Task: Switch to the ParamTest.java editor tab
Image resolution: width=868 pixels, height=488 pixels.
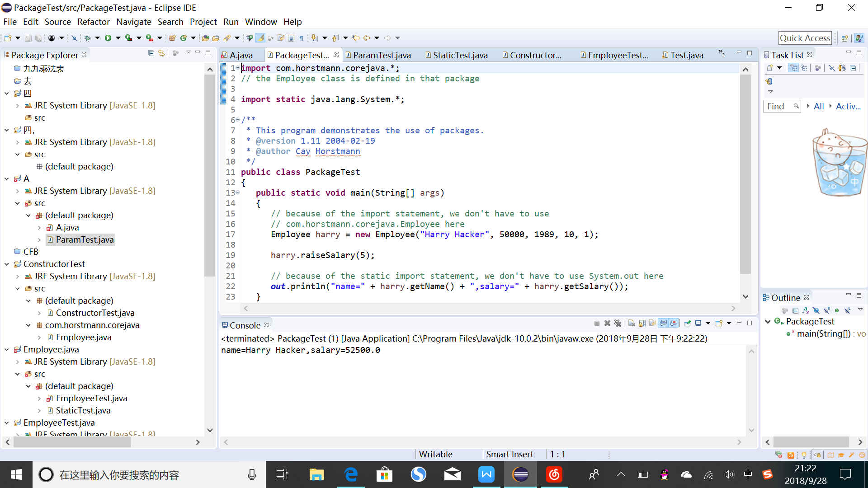Action: (x=382, y=55)
